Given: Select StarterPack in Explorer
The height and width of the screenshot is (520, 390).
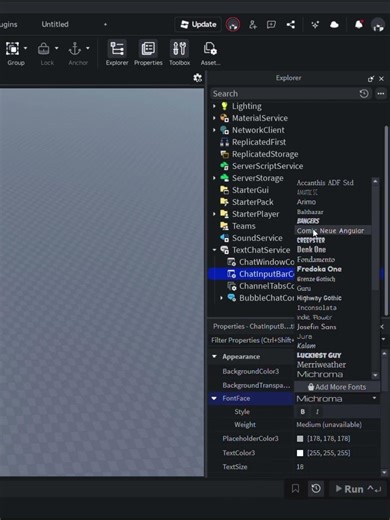Looking at the screenshot, I should tap(252, 202).
